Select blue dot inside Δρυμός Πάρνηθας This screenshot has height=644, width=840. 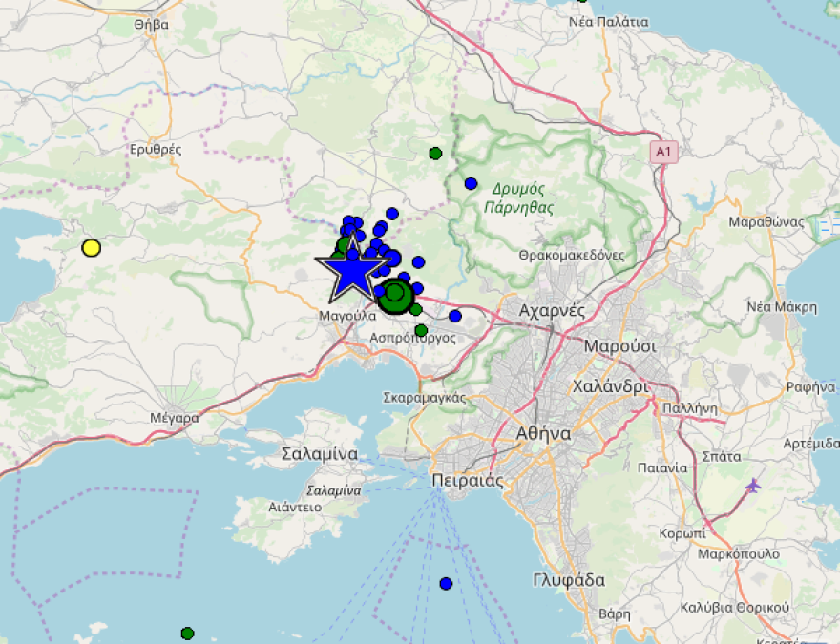point(471,183)
